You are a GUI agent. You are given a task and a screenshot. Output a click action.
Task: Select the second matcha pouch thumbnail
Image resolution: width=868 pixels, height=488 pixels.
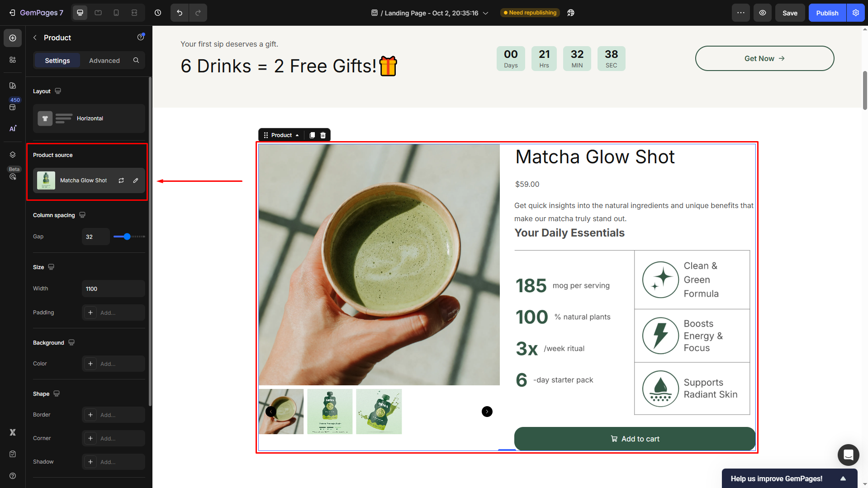pyautogui.click(x=330, y=412)
